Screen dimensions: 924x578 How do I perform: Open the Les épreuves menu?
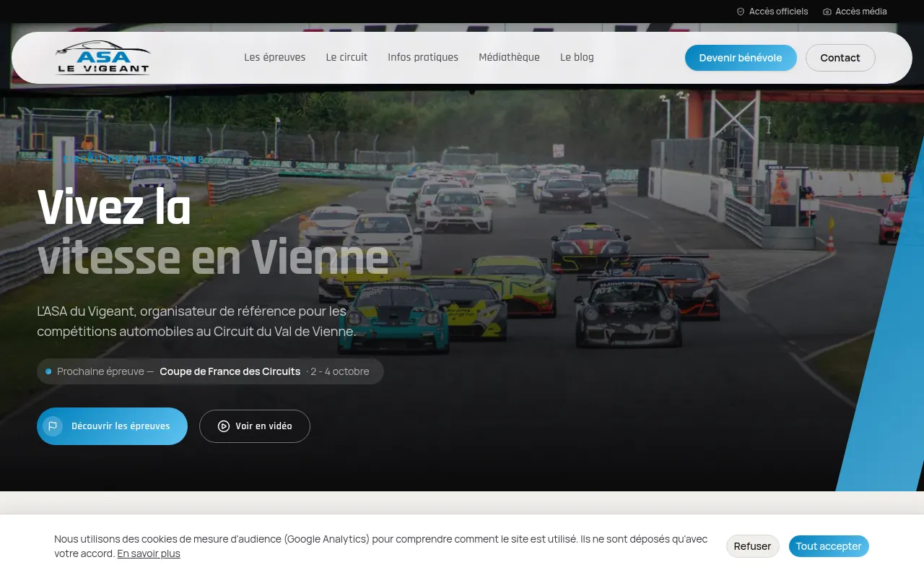pos(275,57)
